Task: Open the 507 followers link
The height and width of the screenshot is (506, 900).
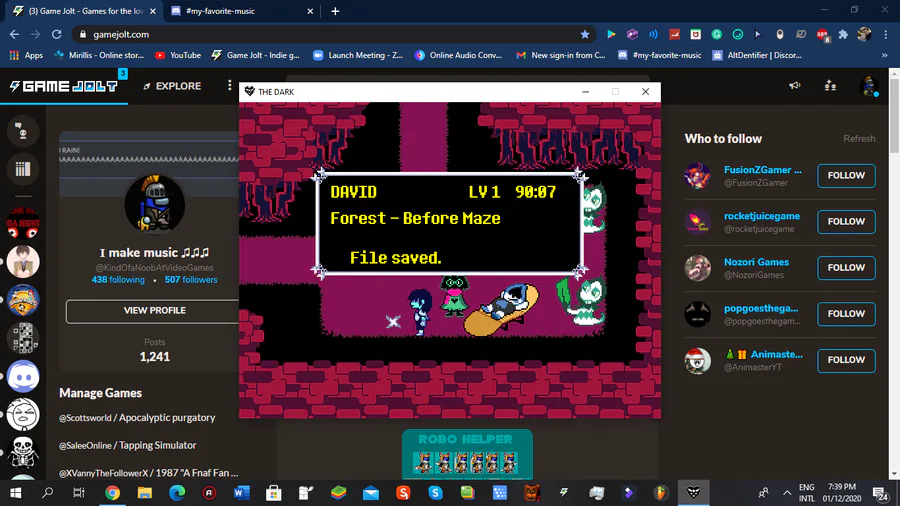Action: click(191, 279)
